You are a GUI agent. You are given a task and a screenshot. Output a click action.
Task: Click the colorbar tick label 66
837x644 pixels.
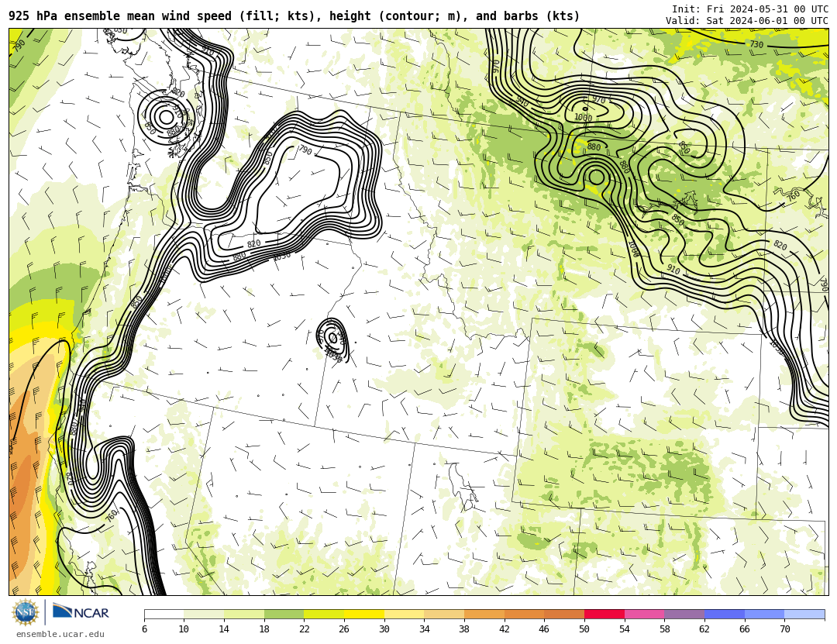(x=744, y=629)
